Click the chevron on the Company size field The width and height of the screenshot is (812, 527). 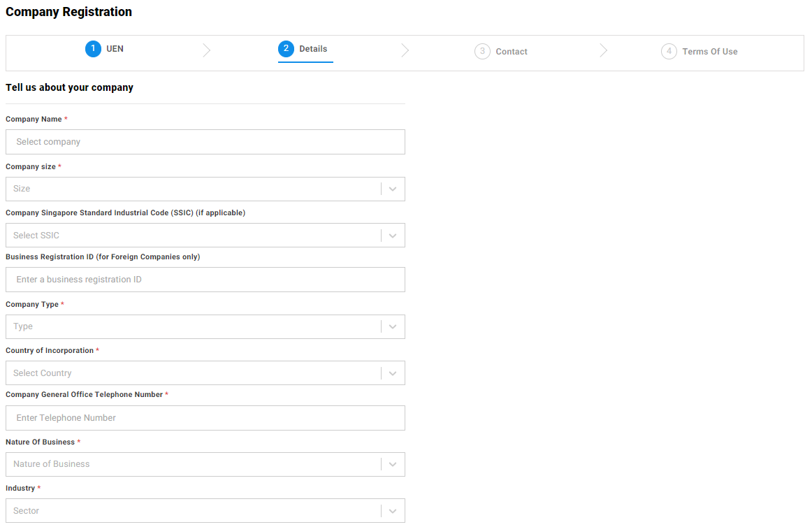[392, 189]
